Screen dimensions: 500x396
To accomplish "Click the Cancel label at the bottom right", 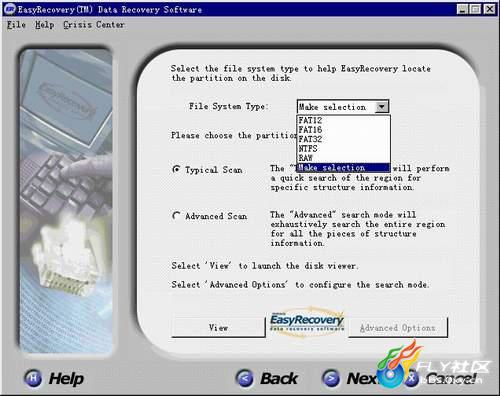I will (x=451, y=378).
